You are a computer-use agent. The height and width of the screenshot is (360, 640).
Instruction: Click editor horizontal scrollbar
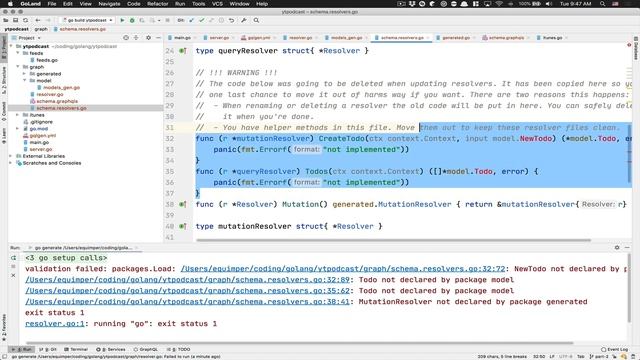point(393,240)
